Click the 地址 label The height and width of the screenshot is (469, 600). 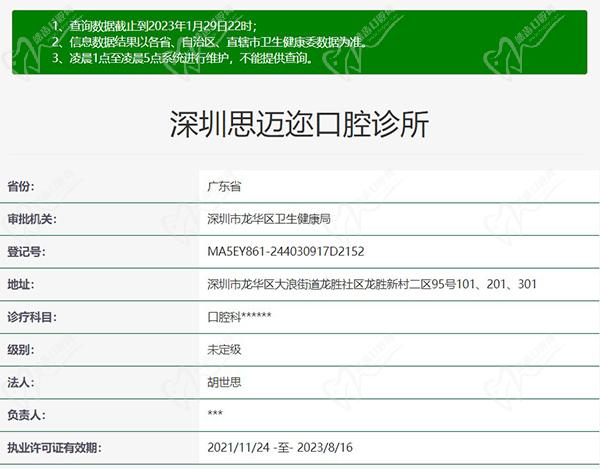[x=21, y=285]
